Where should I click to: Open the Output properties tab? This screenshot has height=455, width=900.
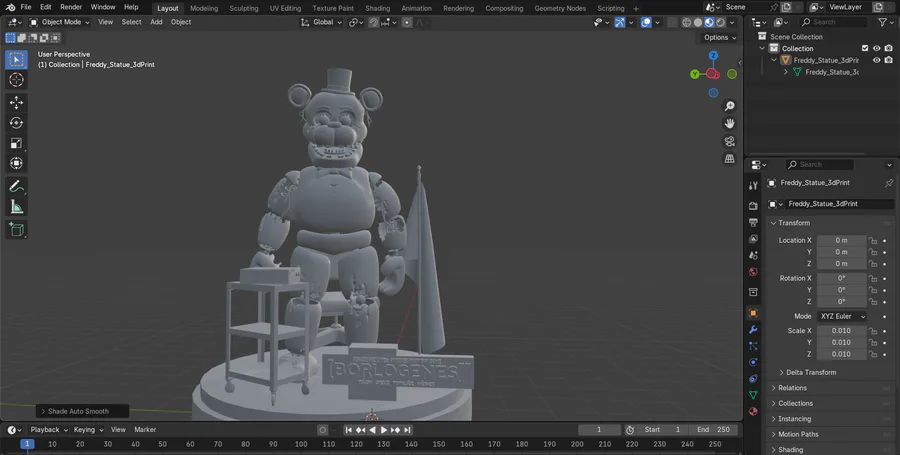(x=753, y=222)
